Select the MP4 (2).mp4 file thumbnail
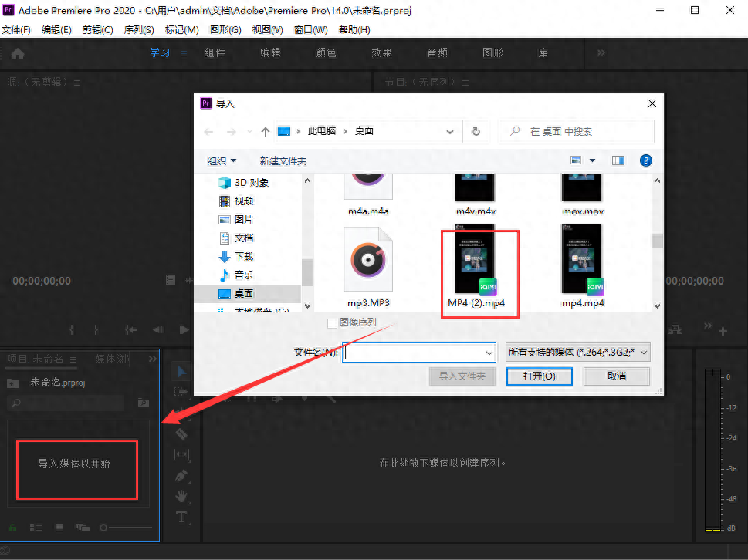 [x=475, y=259]
